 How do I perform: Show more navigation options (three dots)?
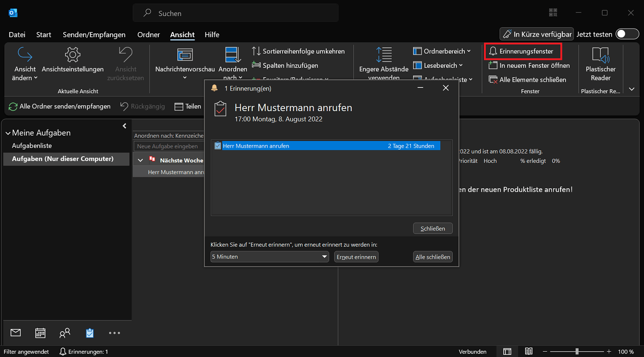click(115, 333)
